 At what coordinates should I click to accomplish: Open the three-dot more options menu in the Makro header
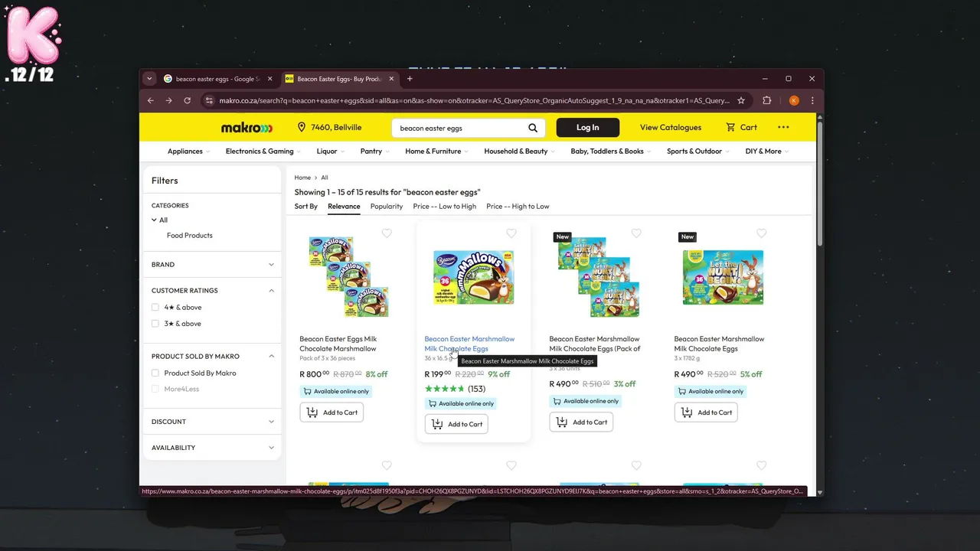point(783,127)
